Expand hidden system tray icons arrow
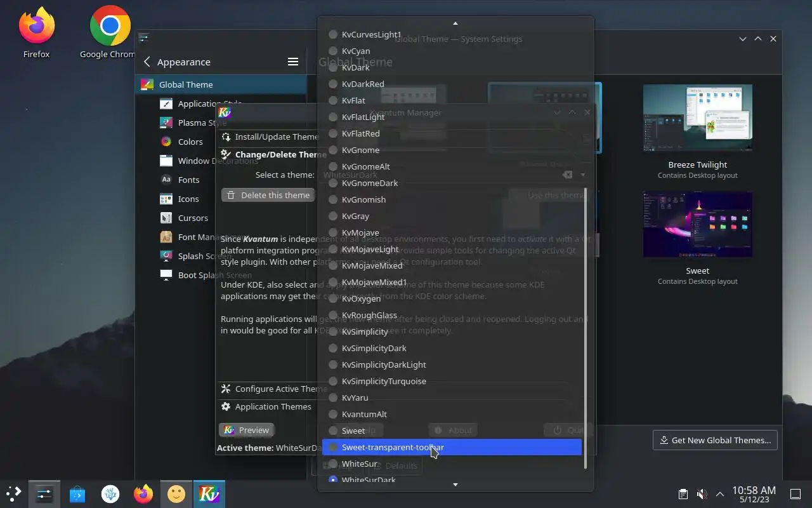The image size is (812, 508). pos(720,494)
